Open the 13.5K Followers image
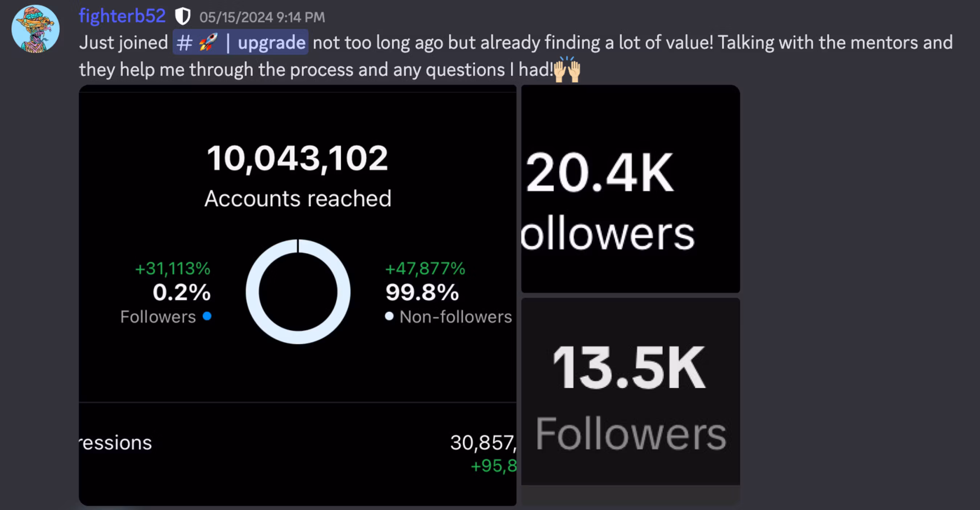 click(x=630, y=392)
